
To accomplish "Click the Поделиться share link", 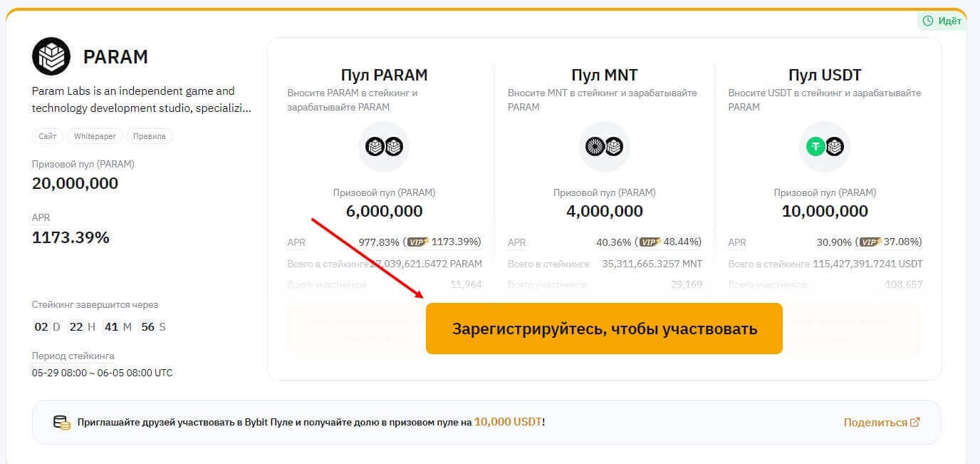I will coord(875,422).
